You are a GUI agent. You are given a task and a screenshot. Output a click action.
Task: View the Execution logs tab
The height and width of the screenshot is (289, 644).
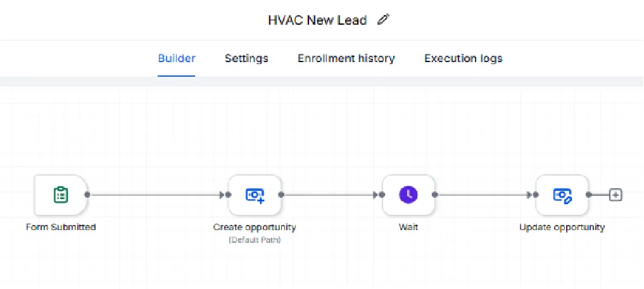pos(464,58)
